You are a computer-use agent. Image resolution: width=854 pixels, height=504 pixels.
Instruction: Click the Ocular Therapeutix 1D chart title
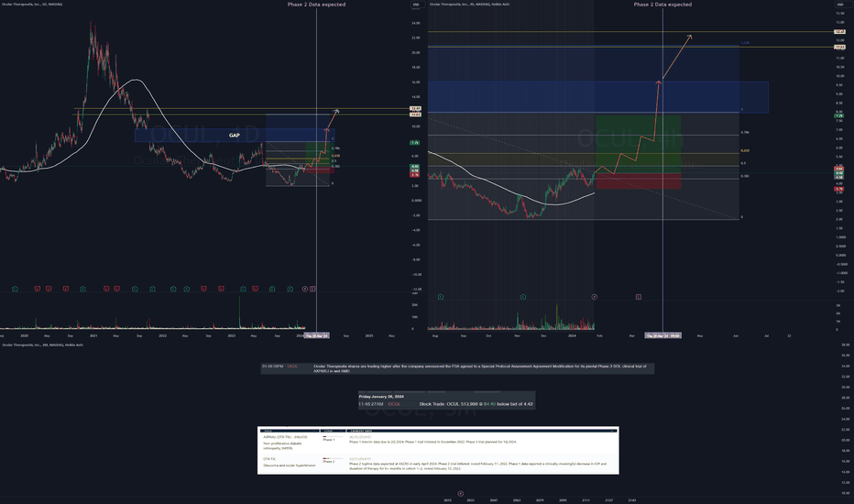coord(31,5)
